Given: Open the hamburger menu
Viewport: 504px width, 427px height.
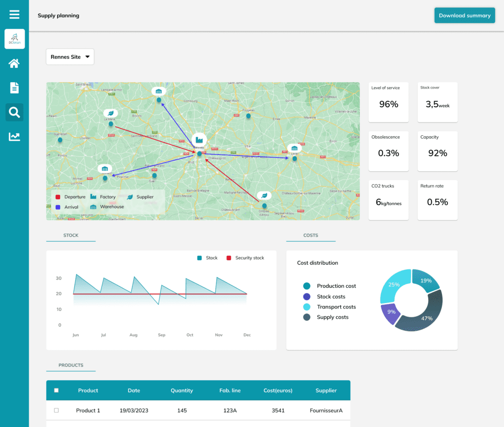Looking at the screenshot, I should (x=14, y=14).
